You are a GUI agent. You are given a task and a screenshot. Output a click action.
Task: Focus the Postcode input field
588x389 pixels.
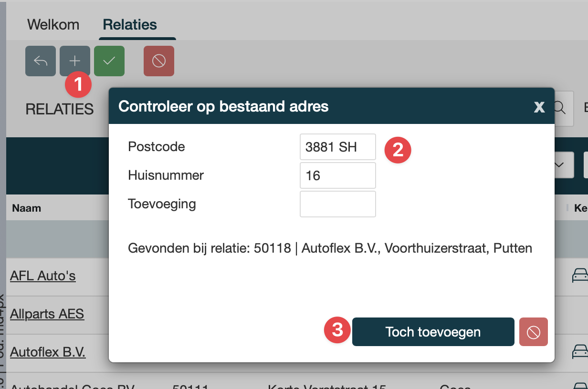[x=337, y=147]
